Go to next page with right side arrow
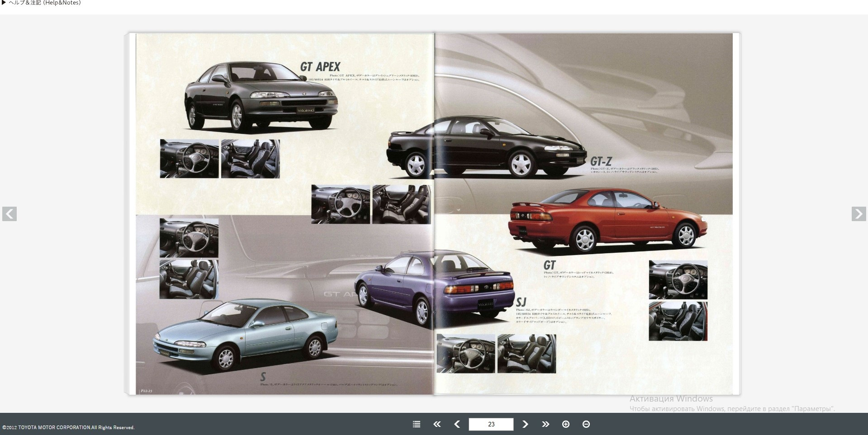Screen dimensions: 868x435 [x=859, y=214]
